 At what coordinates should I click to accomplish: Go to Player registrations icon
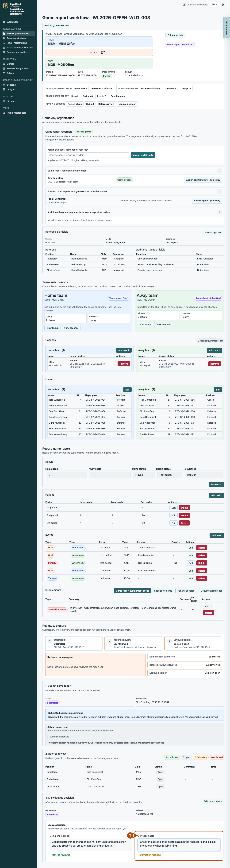click(x=4, y=43)
